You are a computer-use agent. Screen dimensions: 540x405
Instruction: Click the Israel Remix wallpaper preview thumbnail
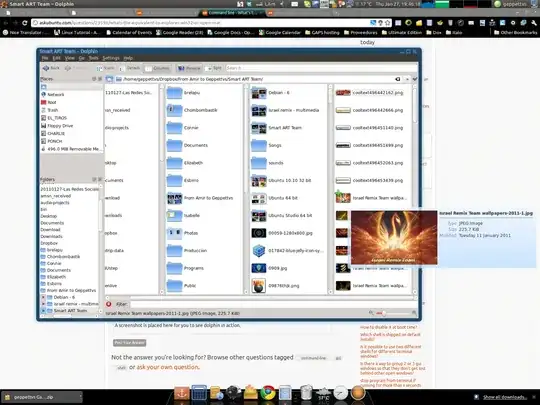pyautogui.click(x=394, y=238)
